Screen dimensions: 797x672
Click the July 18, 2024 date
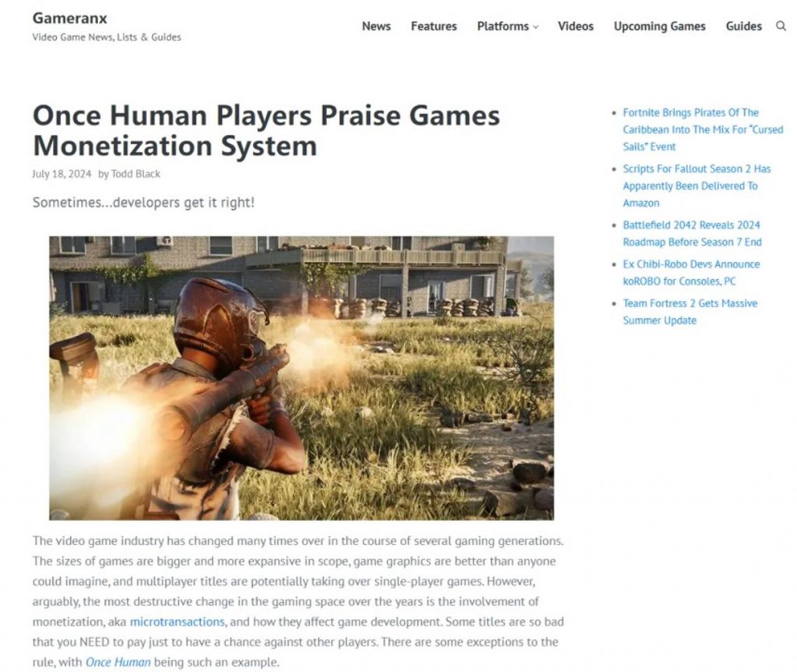pyautogui.click(x=61, y=173)
